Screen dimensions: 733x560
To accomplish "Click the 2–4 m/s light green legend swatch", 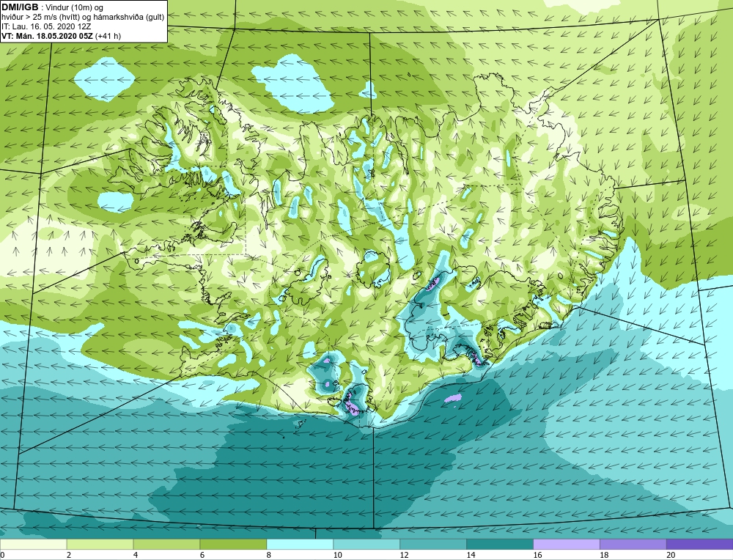I will click(100, 544).
